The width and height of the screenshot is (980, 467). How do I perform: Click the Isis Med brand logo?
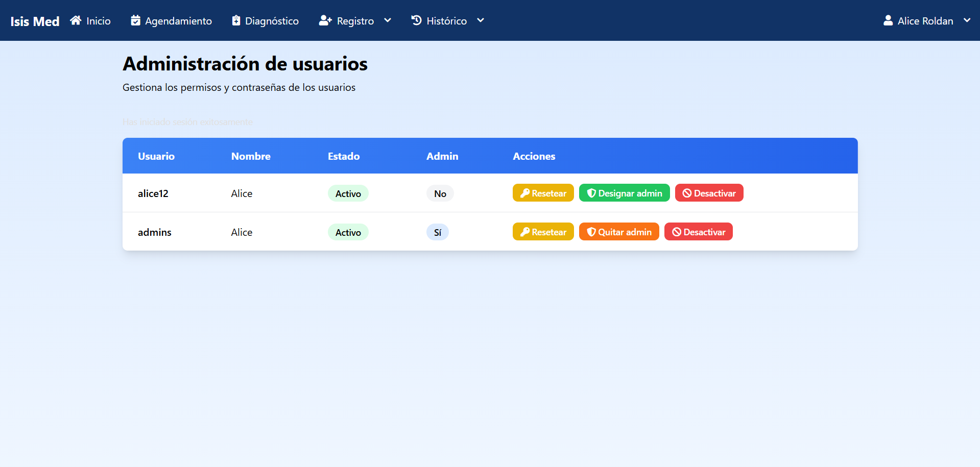[35, 21]
